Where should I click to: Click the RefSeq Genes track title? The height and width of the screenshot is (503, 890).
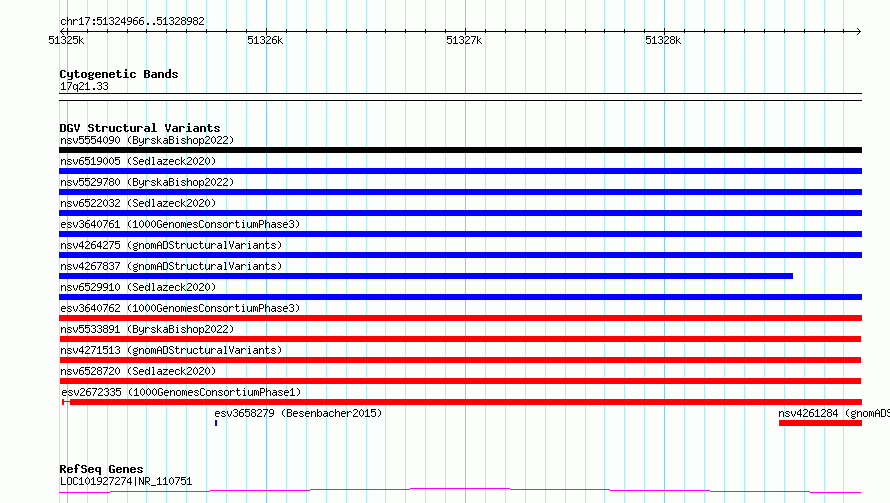tap(101, 469)
